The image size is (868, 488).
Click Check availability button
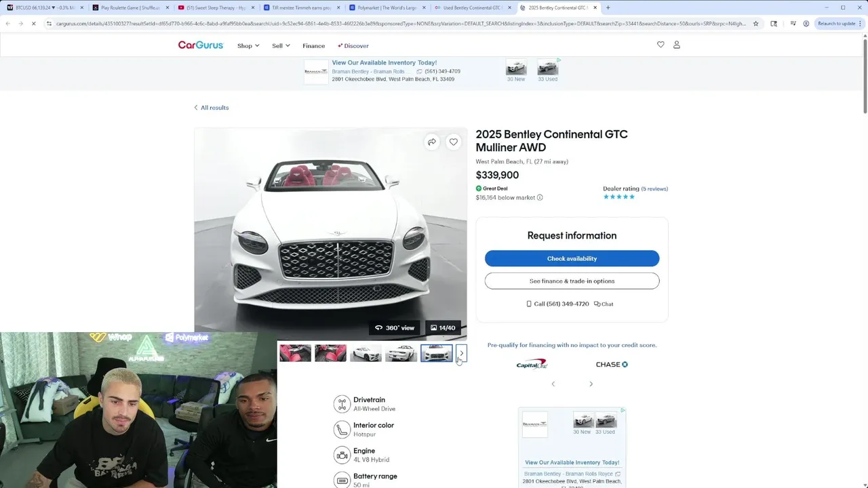click(572, 258)
